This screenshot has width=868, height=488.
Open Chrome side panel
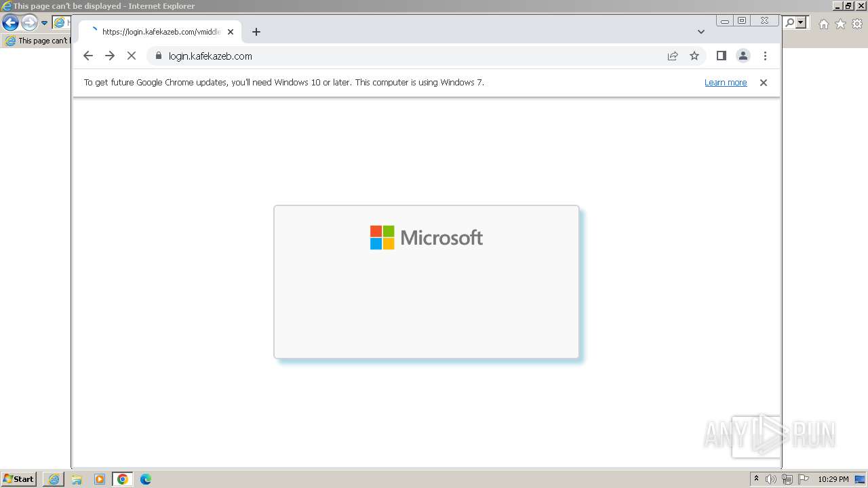(x=722, y=56)
